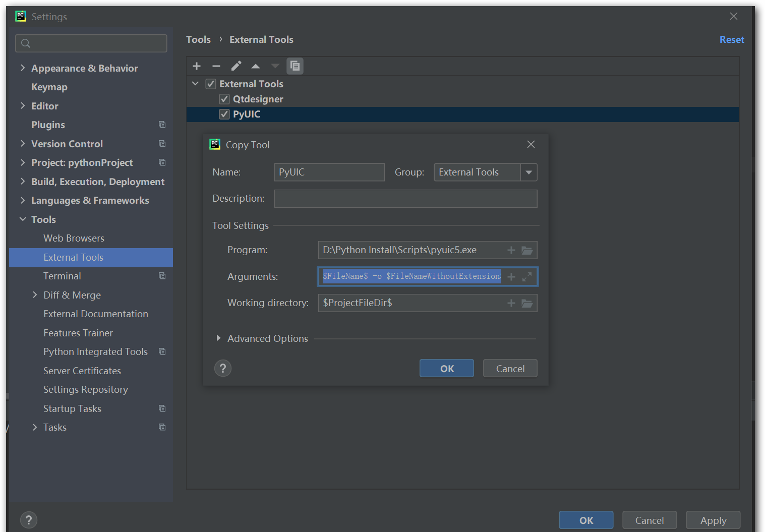This screenshot has height=532, width=765.
Task: Expand Languages & Frameworks category
Action: coord(23,200)
